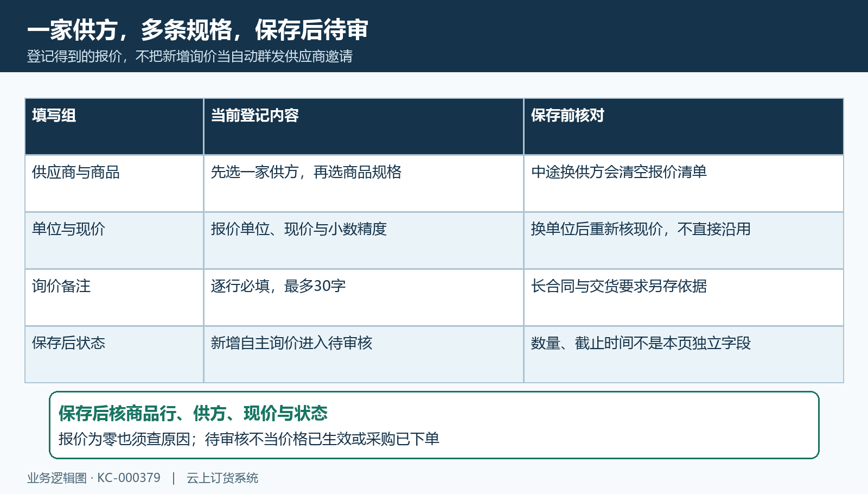Select the 保存前核对 column header
This screenshot has height=494, width=868.
pos(684,126)
